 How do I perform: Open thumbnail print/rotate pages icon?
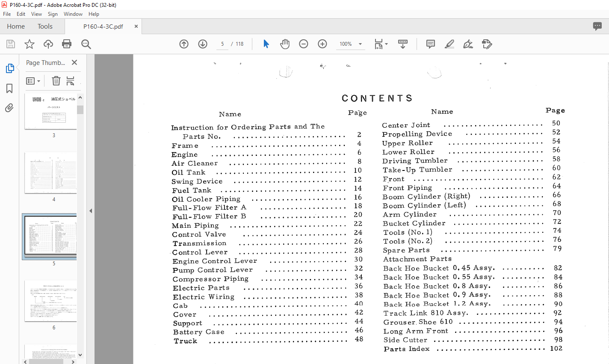tap(71, 81)
